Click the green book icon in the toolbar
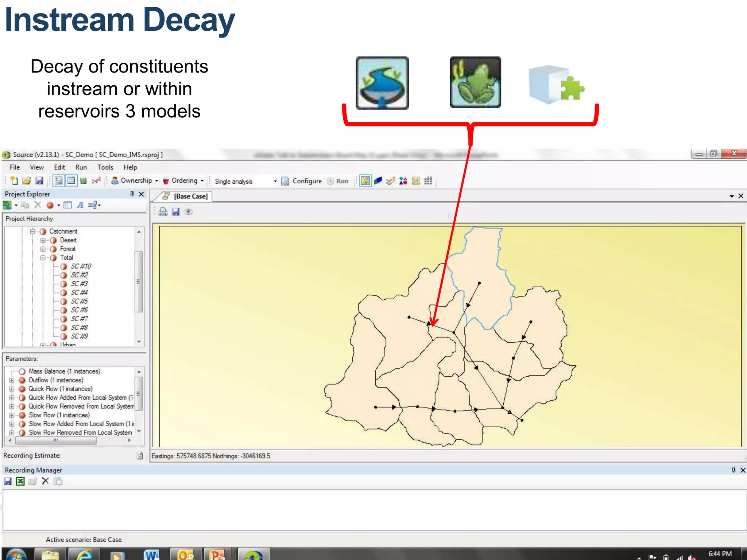 pyautogui.click(x=83, y=180)
